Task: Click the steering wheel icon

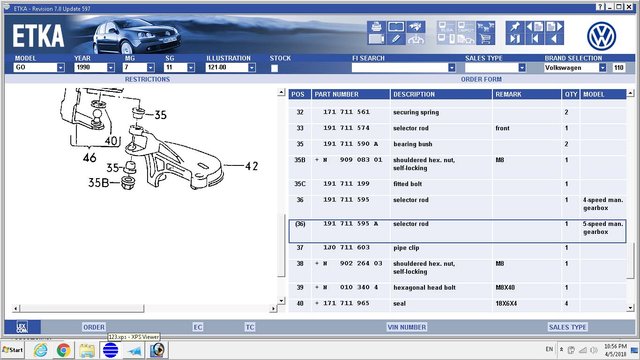Action: [x=416, y=39]
